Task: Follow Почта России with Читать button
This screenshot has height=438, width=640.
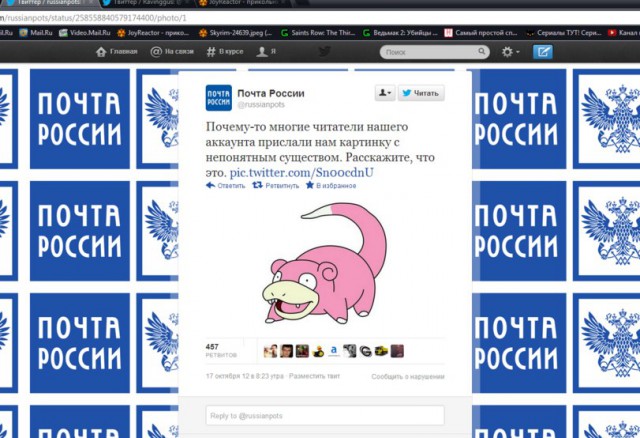Action: click(421, 93)
